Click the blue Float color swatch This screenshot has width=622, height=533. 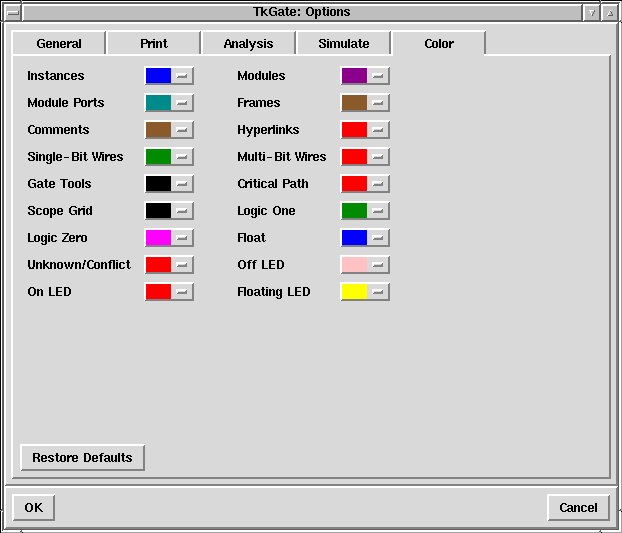(354, 238)
